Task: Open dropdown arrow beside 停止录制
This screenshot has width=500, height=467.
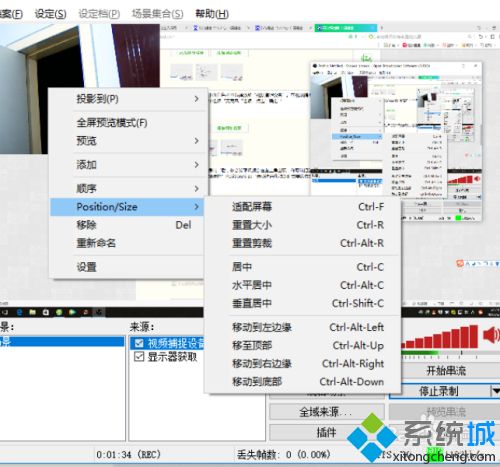Action: pos(496,391)
